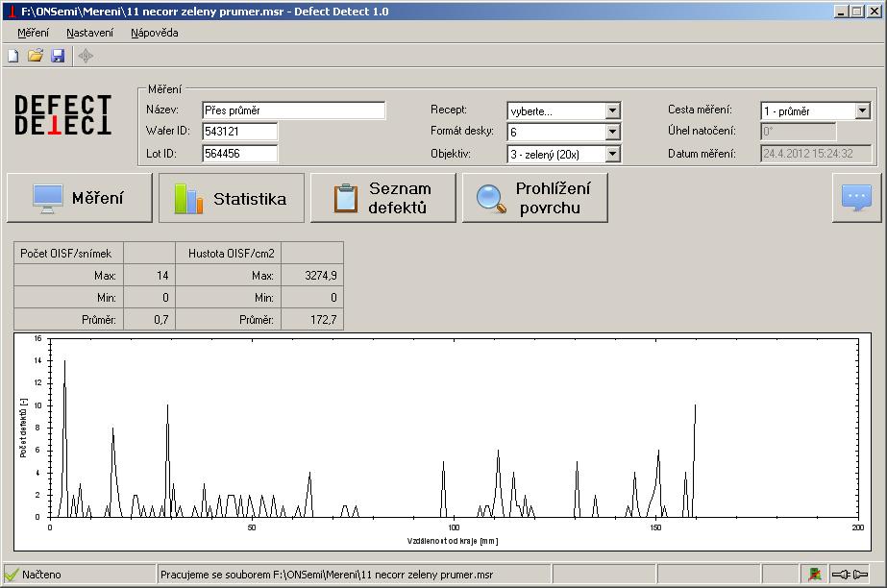Click the New file toolbar icon

pyautogui.click(x=13, y=56)
